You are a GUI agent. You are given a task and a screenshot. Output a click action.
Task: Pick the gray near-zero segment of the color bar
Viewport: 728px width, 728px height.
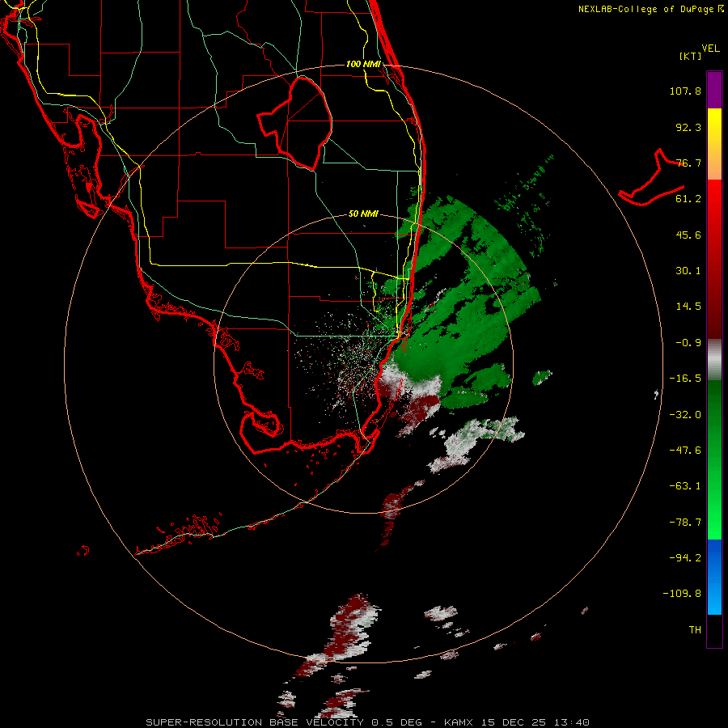(x=714, y=360)
